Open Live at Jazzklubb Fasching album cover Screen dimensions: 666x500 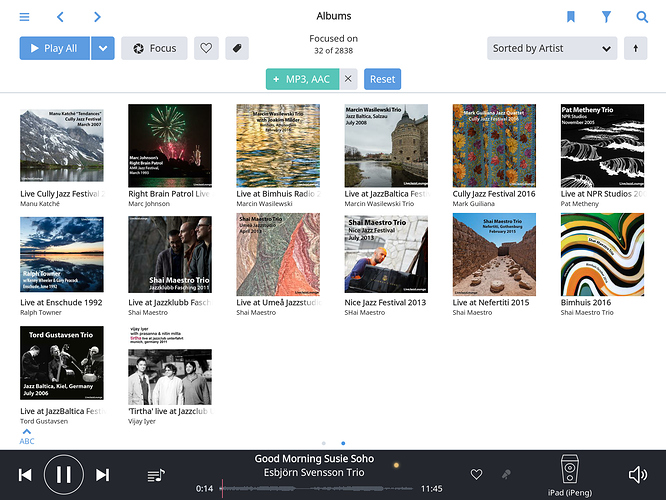(x=170, y=254)
